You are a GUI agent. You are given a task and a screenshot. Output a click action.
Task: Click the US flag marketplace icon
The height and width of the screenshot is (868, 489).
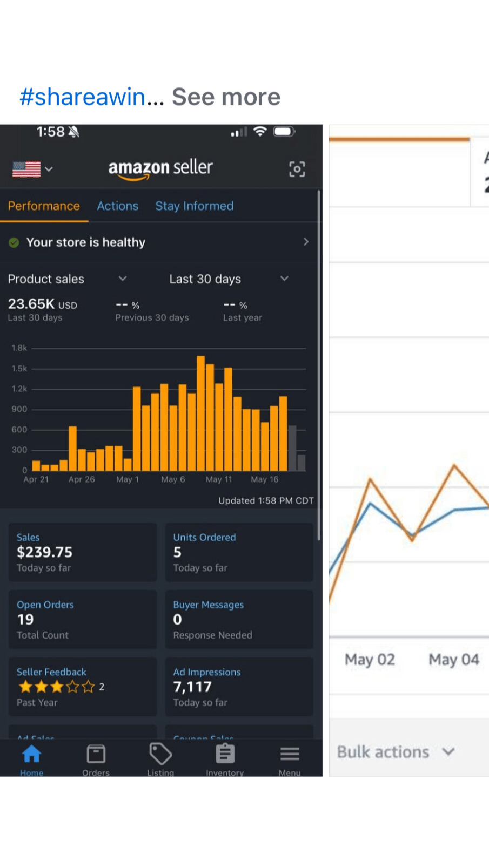tap(26, 169)
